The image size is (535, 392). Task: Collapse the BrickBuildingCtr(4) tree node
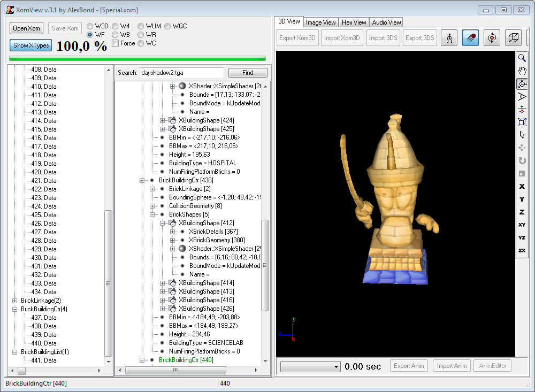click(15, 309)
